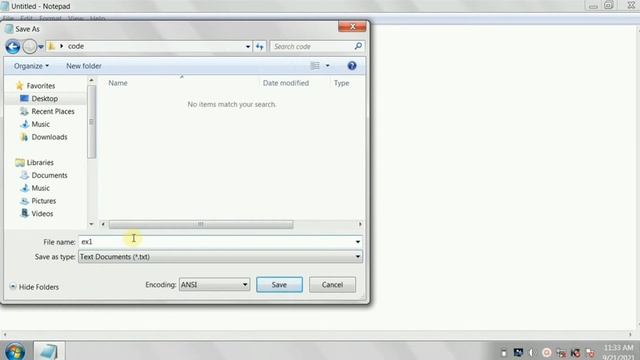Image resolution: width=640 pixels, height=360 pixels.
Task: Go back using the blue back arrow
Action: (x=13, y=47)
